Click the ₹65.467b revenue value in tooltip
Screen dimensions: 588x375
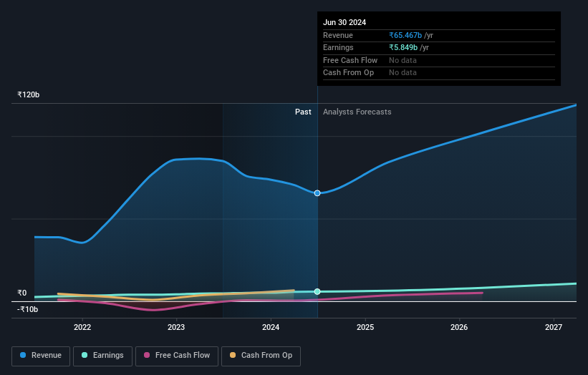coord(405,35)
